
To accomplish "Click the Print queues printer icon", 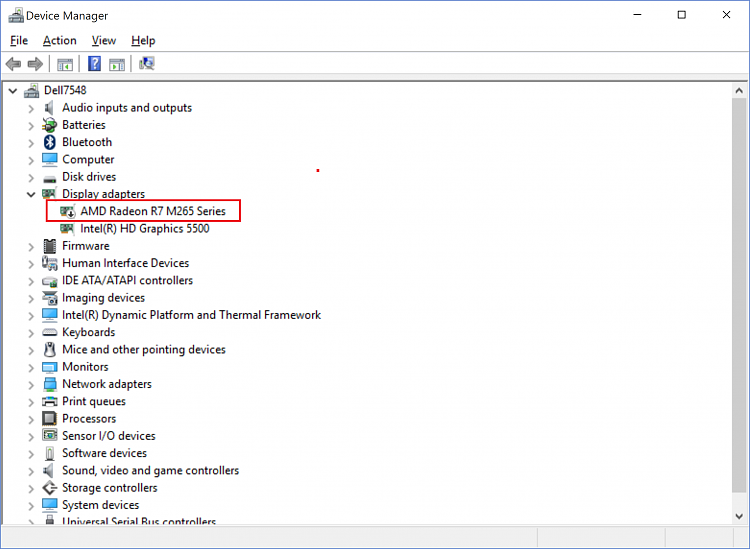I will pyautogui.click(x=49, y=401).
